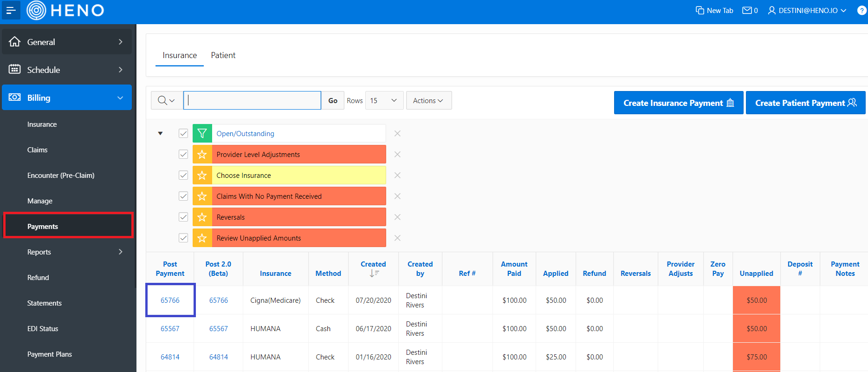Click the mail envelope icon in the header

747,10
